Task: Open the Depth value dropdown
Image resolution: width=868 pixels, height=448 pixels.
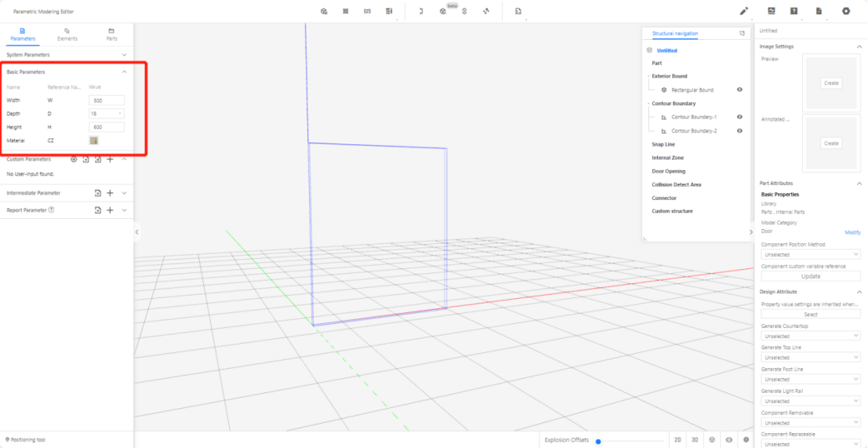Action: [107, 114]
